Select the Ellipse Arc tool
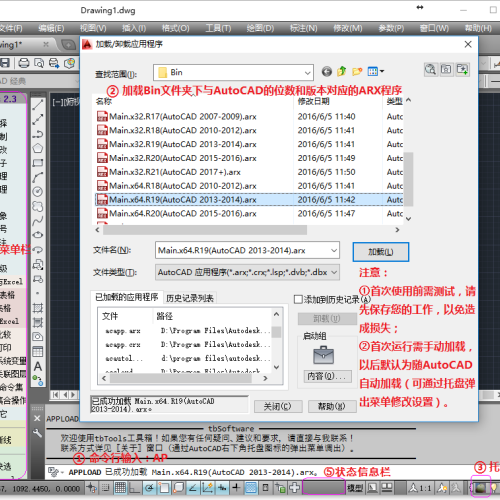500x500 pixels. point(38,249)
